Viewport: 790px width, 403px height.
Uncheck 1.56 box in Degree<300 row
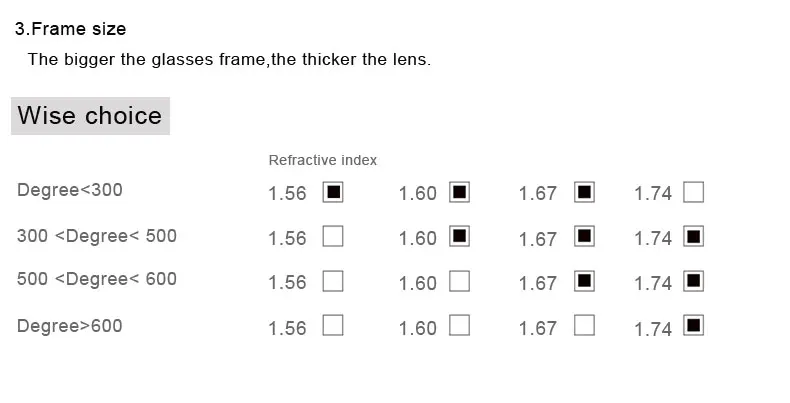[x=333, y=192]
